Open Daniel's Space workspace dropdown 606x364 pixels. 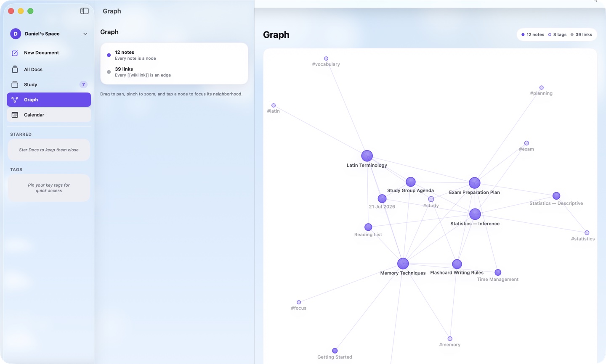(x=49, y=34)
